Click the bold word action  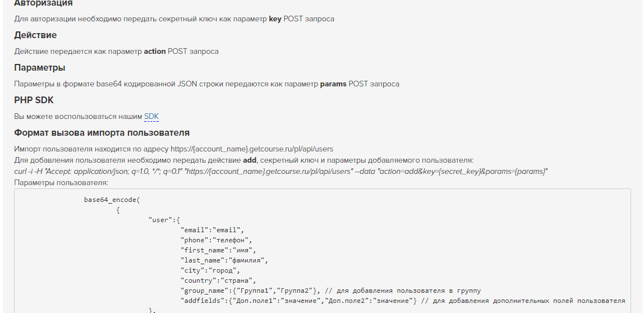tap(155, 52)
